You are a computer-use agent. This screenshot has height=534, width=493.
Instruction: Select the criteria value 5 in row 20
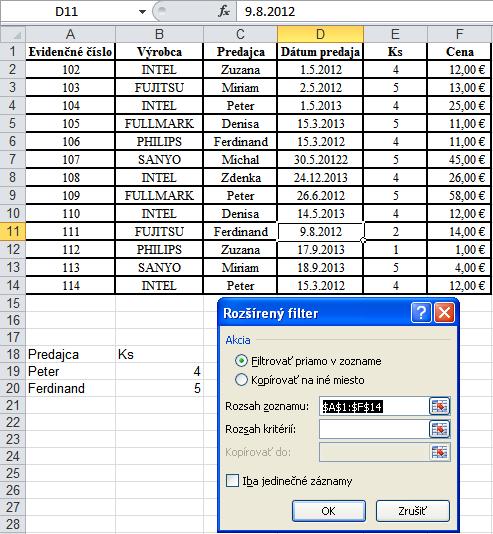click(159, 388)
